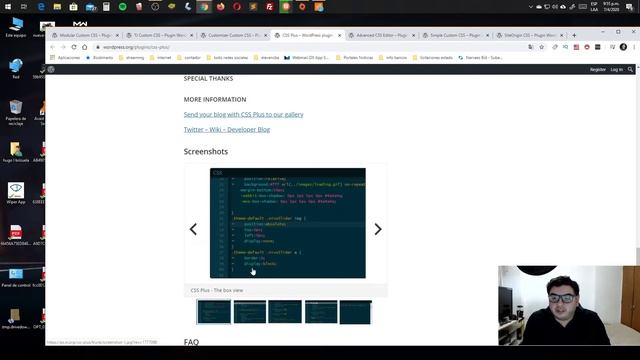Open the streaming bookmarks folder

pos(131,58)
